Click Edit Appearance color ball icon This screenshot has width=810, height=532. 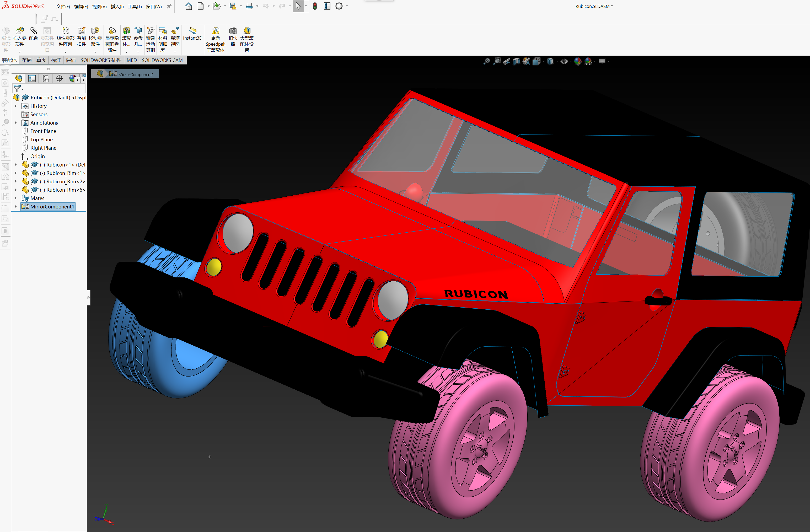click(578, 61)
